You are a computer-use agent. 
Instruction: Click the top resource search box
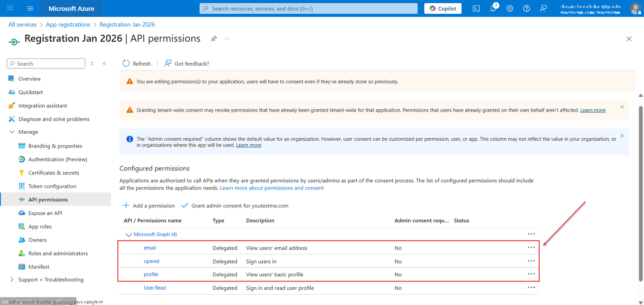coord(308,8)
